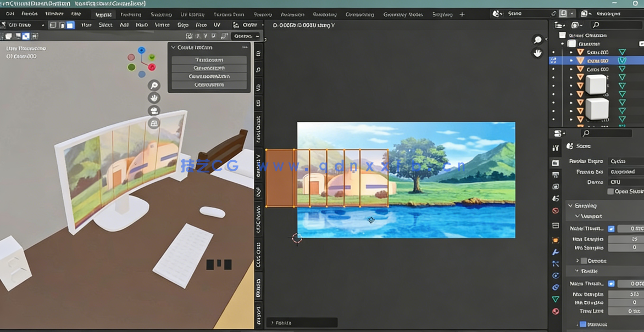Enable the Noise Threshold checkbox under Viewport sampling
Image resolution: width=644 pixels, height=332 pixels.
(x=611, y=229)
